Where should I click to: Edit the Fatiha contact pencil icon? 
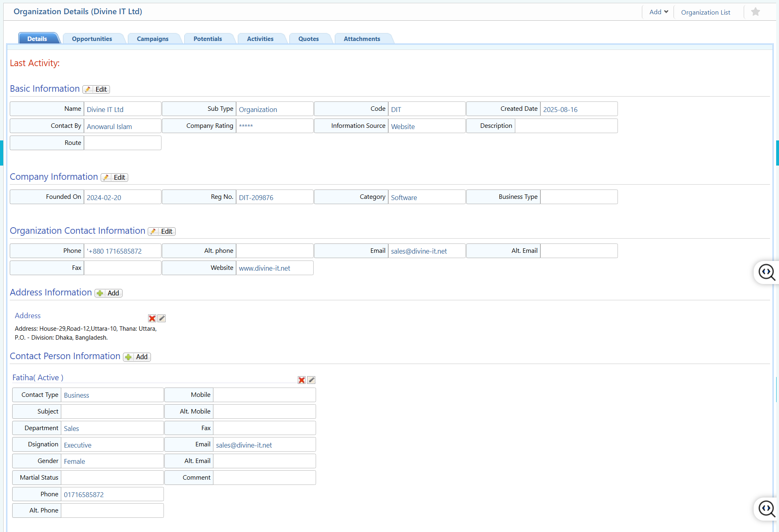point(311,380)
